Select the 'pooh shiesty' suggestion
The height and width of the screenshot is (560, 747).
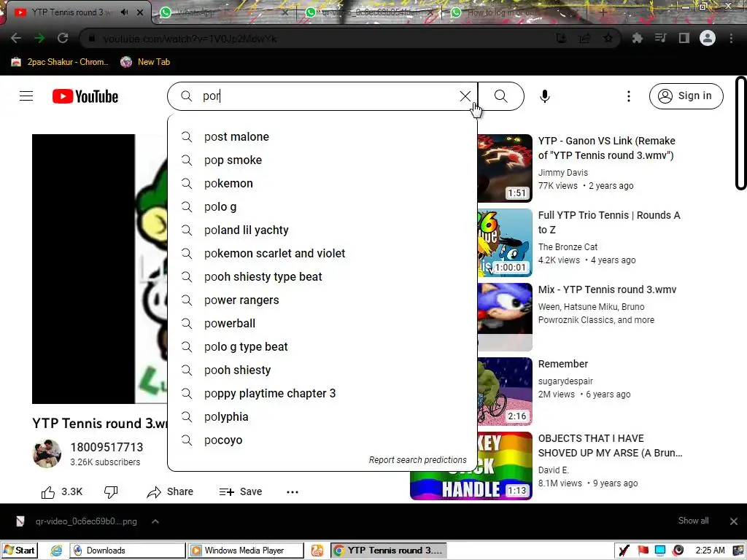[322, 370]
